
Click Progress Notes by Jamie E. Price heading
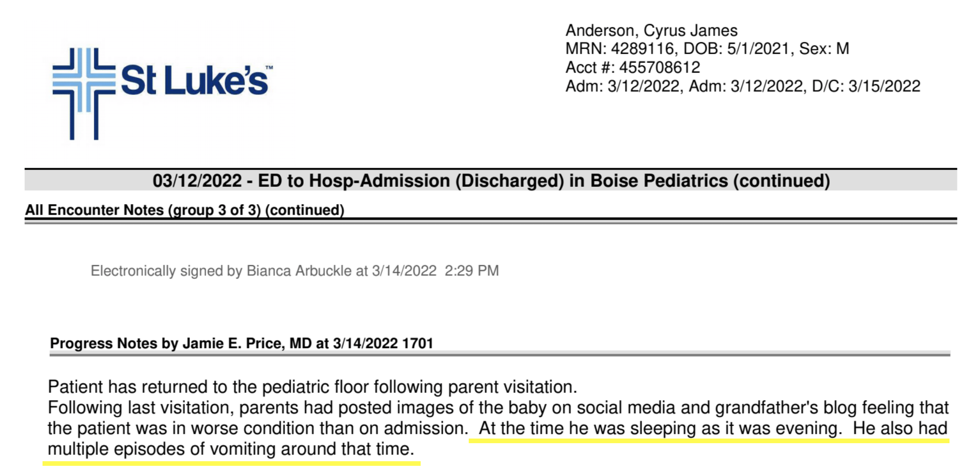click(x=241, y=343)
